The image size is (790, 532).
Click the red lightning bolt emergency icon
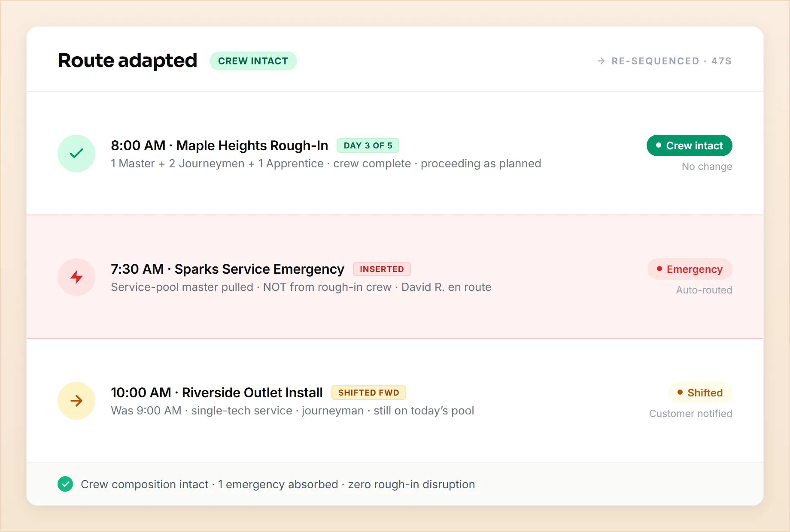pyautogui.click(x=76, y=277)
